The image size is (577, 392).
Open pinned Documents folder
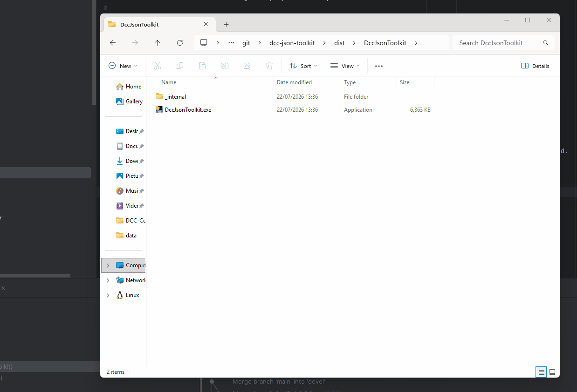(x=130, y=146)
